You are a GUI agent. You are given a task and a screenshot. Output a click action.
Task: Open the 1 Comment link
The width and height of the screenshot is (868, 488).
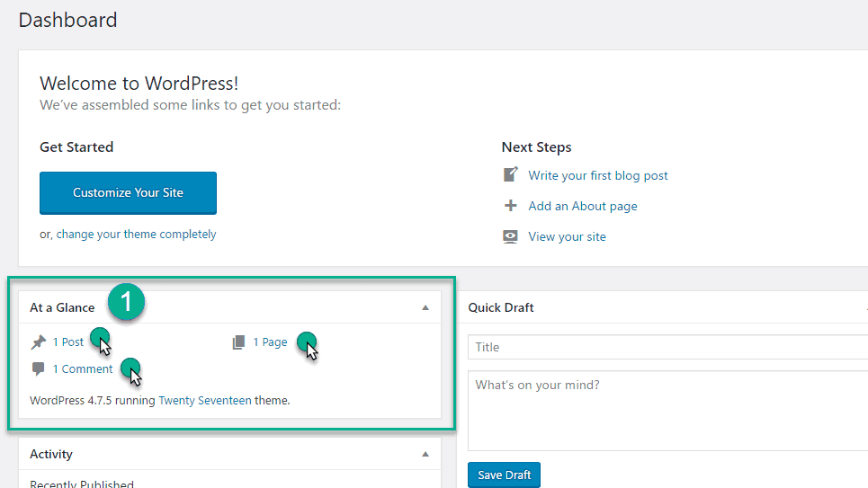[83, 369]
